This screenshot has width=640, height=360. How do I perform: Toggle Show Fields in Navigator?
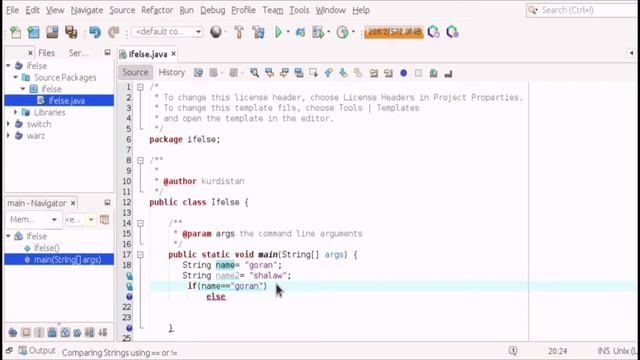pyautogui.click(x=26, y=333)
